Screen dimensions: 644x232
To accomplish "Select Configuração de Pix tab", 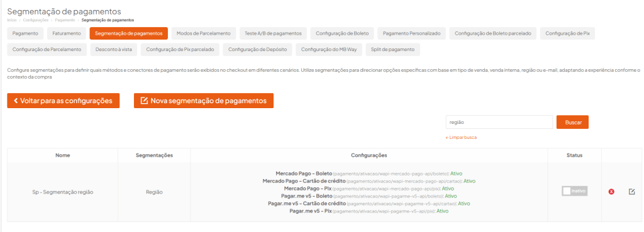I will point(568,33).
